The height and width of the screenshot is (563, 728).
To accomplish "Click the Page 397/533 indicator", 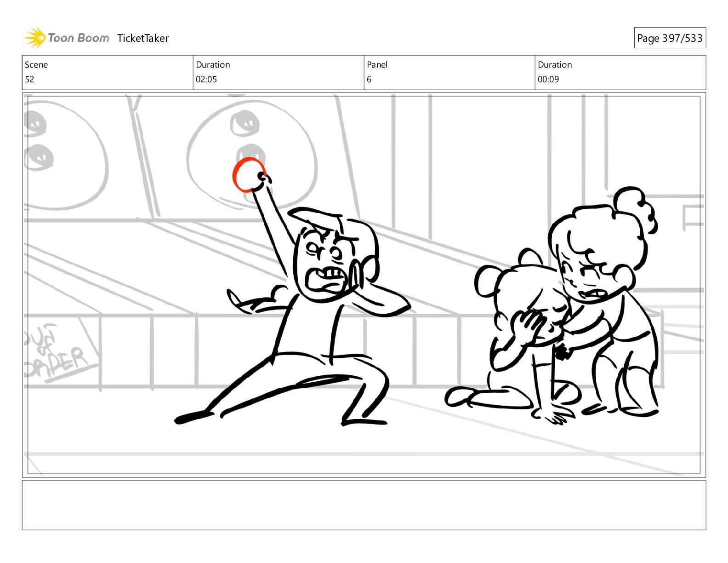I will click(x=670, y=38).
